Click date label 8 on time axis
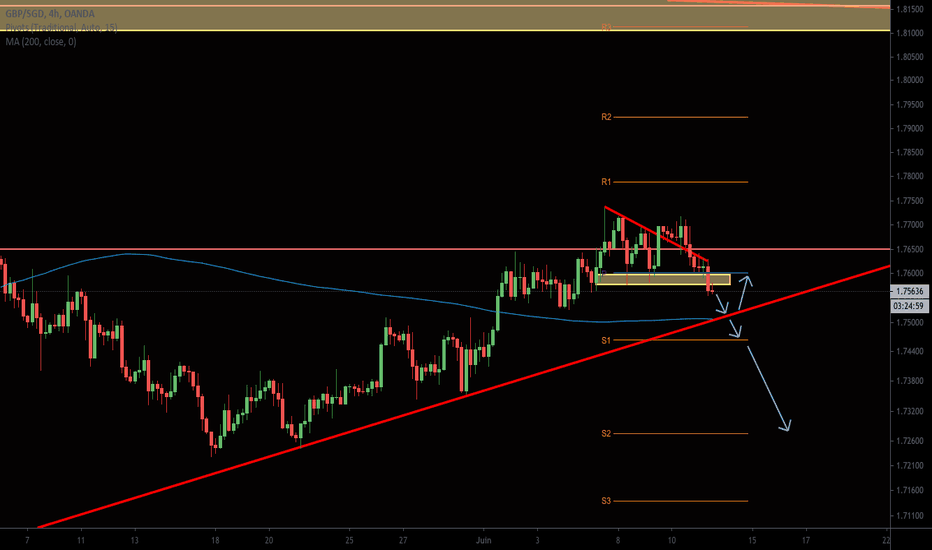The height and width of the screenshot is (550, 932). [x=618, y=540]
